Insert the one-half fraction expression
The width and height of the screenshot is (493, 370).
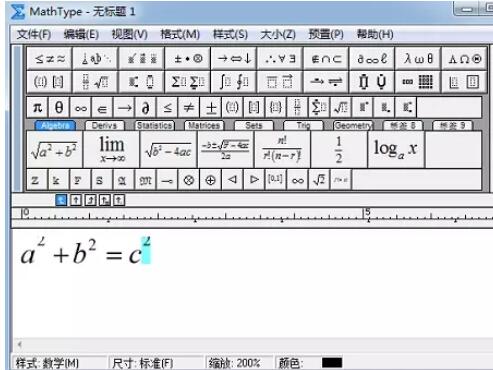339,149
